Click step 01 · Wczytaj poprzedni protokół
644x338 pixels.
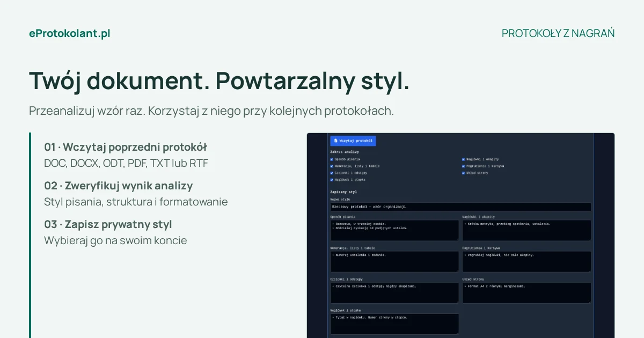click(x=126, y=147)
